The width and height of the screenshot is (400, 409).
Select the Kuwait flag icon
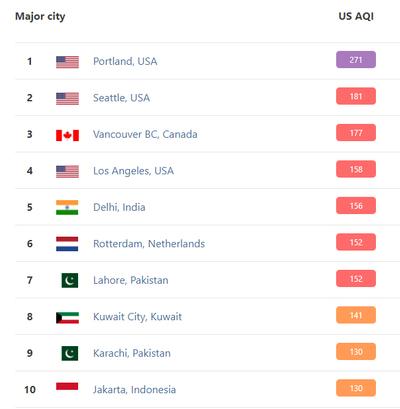tap(67, 318)
